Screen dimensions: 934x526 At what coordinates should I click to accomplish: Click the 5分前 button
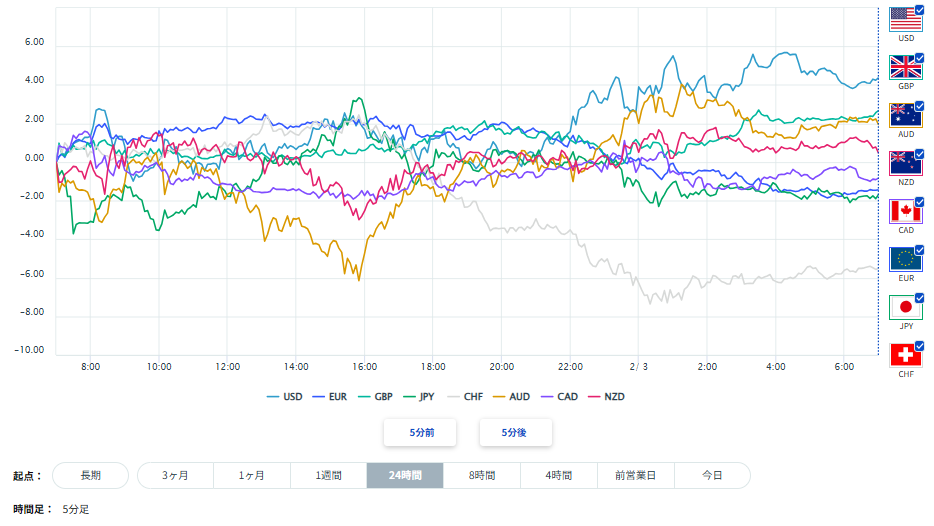(421, 432)
